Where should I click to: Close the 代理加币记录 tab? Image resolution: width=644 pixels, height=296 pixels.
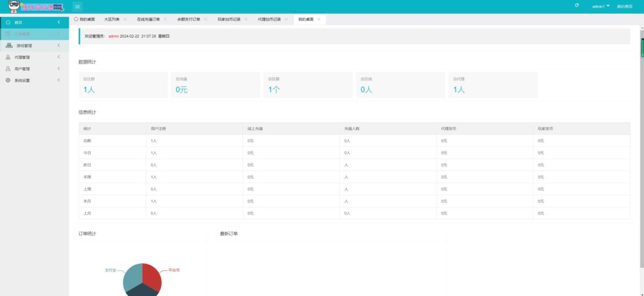point(286,19)
